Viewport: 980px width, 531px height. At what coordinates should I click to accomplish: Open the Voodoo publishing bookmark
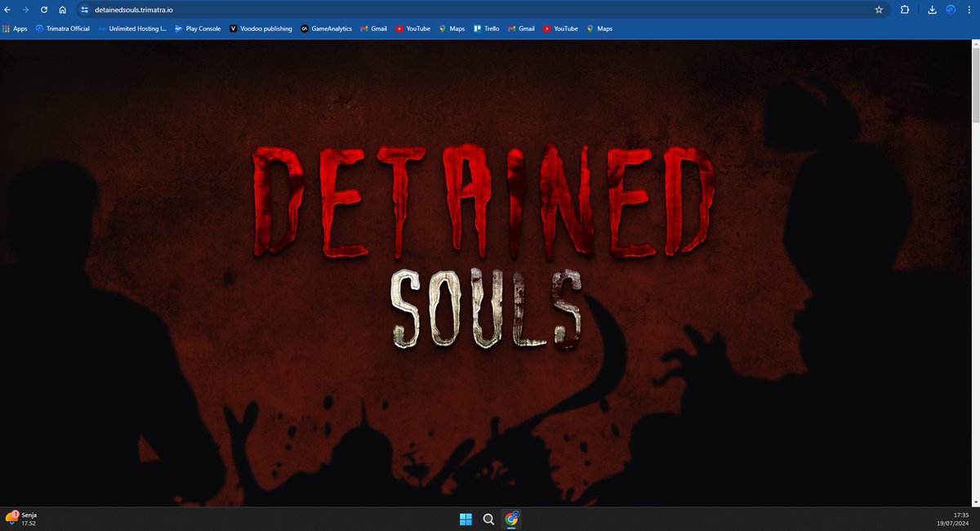click(261, 29)
